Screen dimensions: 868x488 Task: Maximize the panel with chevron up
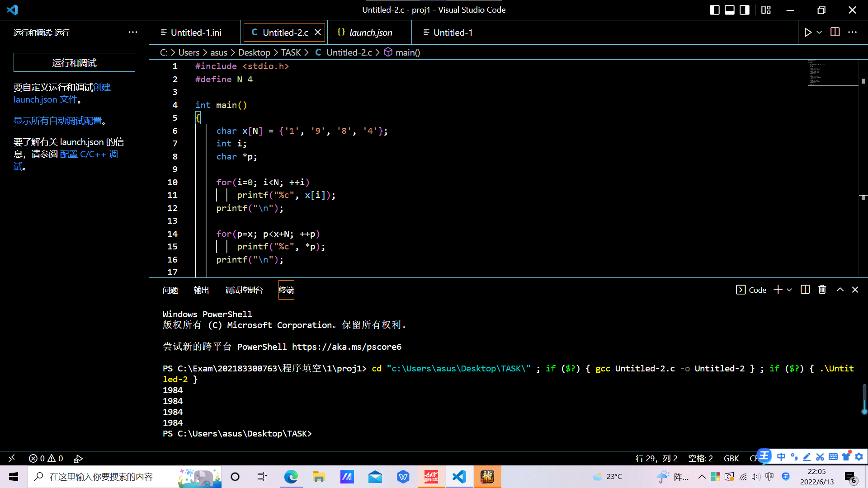(840, 290)
